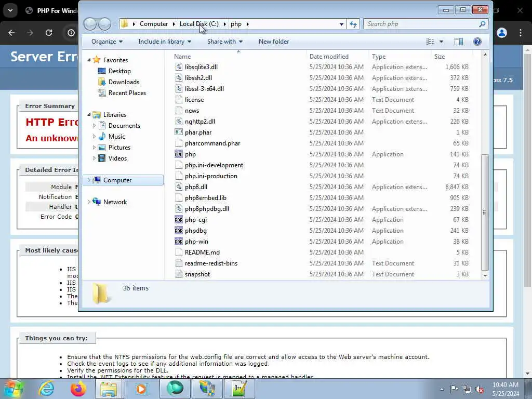This screenshot has height=399, width=532.
Task: Open the Share with dropdown
Action: coord(224,42)
